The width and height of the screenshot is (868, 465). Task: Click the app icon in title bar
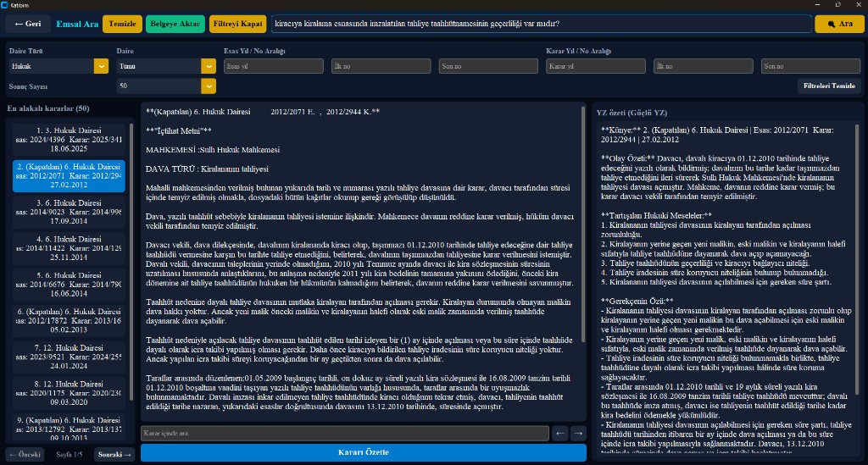click(x=5, y=5)
